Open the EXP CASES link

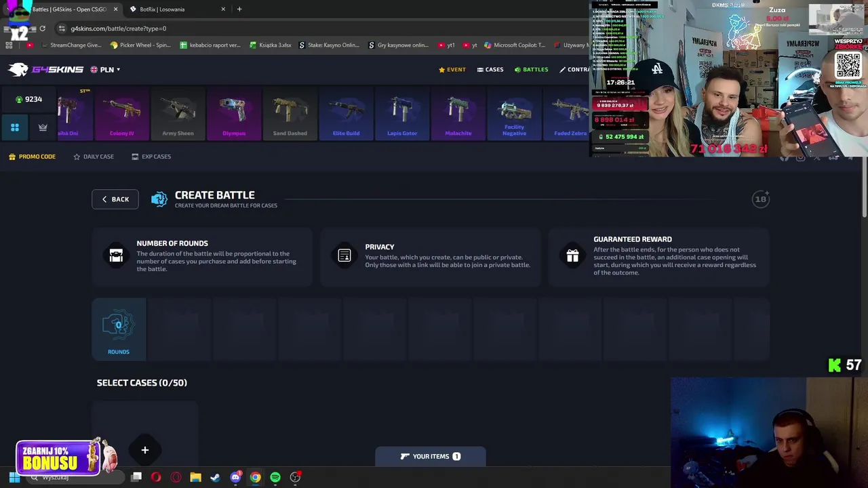pyautogui.click(x=151, y=157)
